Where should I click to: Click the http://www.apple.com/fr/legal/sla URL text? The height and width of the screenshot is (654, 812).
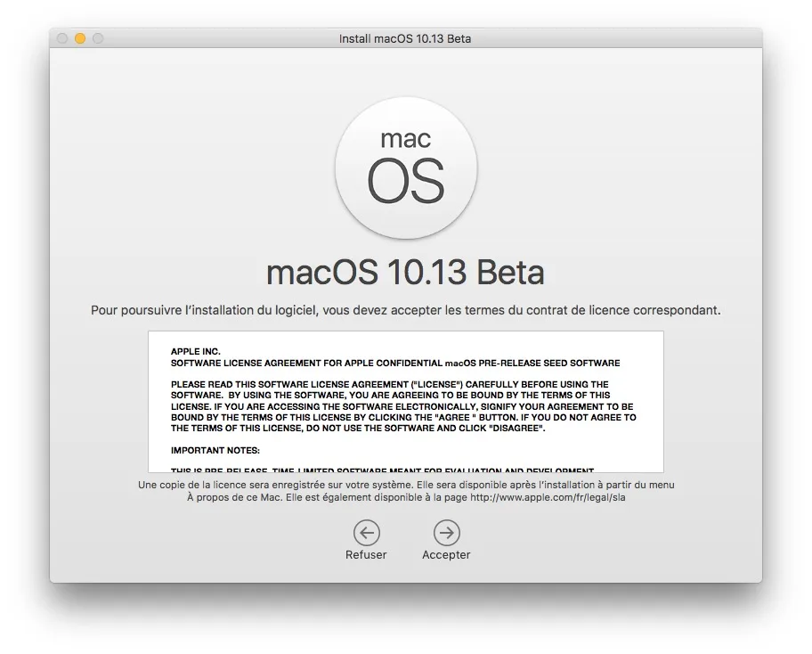point(548,497)
